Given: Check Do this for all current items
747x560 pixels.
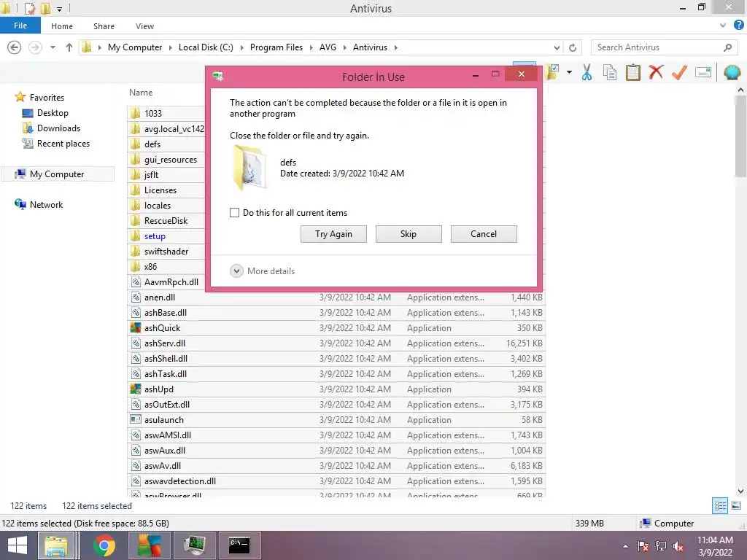Looking at the screenshot, I should pos(234,212).
